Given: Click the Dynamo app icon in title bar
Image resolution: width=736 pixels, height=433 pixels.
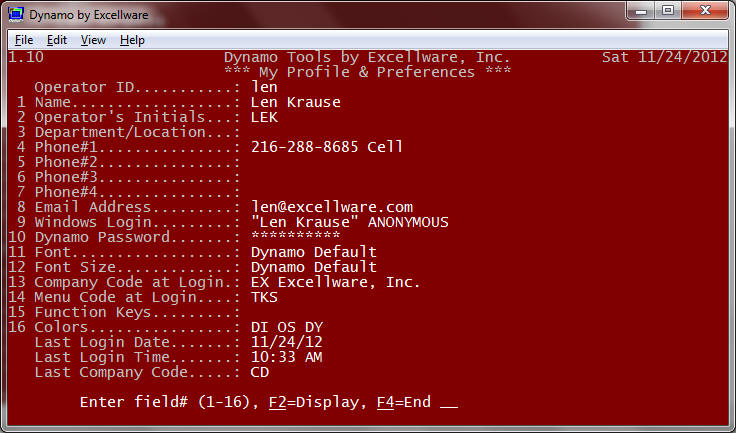Looking at the screenshot, I should (x=16, y=13).
